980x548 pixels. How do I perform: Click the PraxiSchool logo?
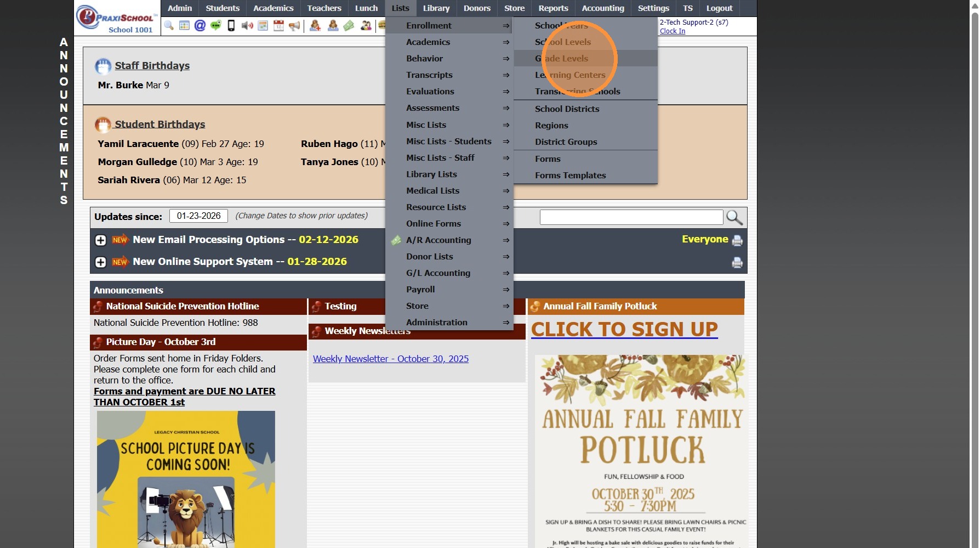tap(117, 18)
